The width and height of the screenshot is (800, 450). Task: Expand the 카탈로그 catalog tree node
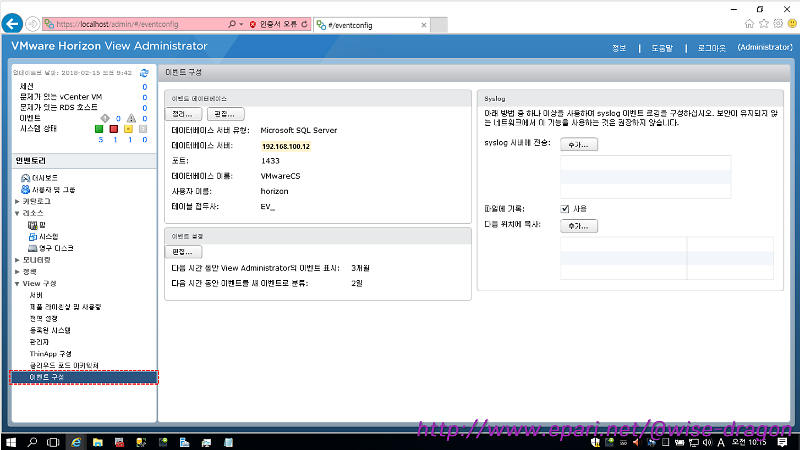coord(17,202)
